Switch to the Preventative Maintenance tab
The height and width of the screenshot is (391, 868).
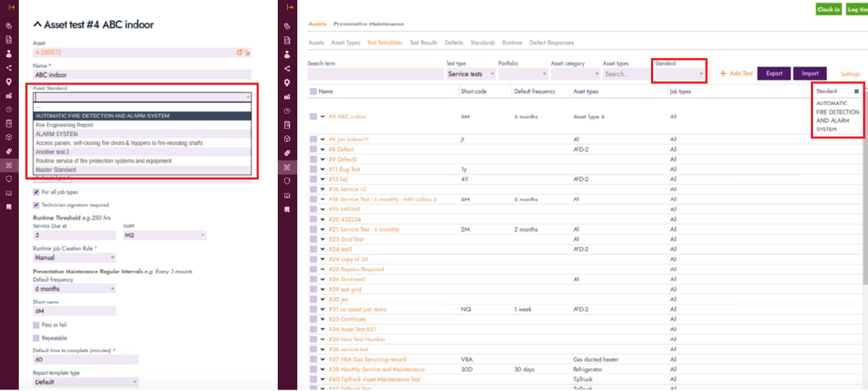(369, 25)
